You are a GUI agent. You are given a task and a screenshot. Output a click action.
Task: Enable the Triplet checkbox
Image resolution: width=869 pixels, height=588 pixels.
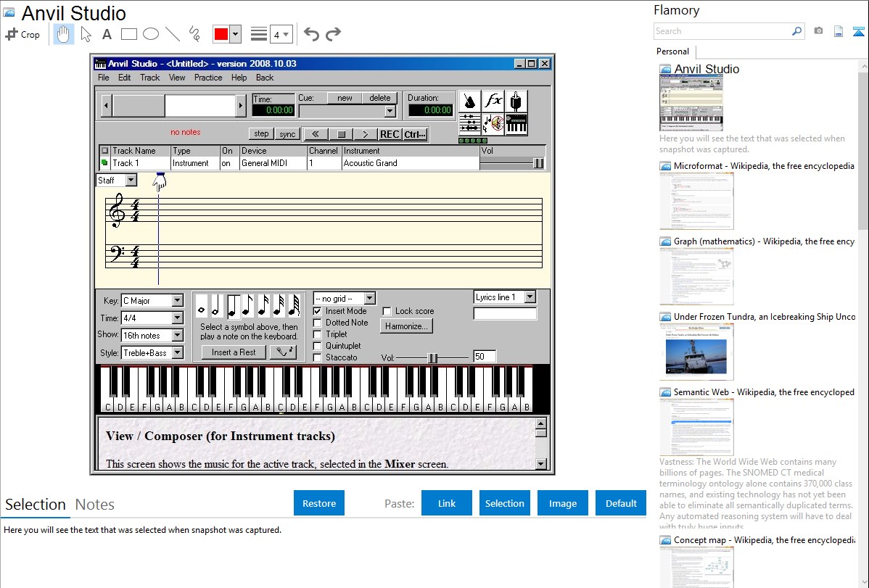tap(318, 334)
